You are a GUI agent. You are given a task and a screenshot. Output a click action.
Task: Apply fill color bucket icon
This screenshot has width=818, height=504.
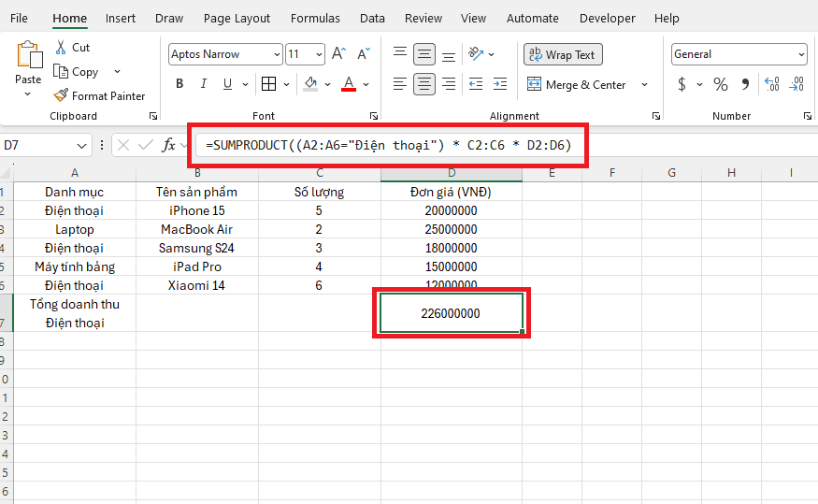[310, 84]
